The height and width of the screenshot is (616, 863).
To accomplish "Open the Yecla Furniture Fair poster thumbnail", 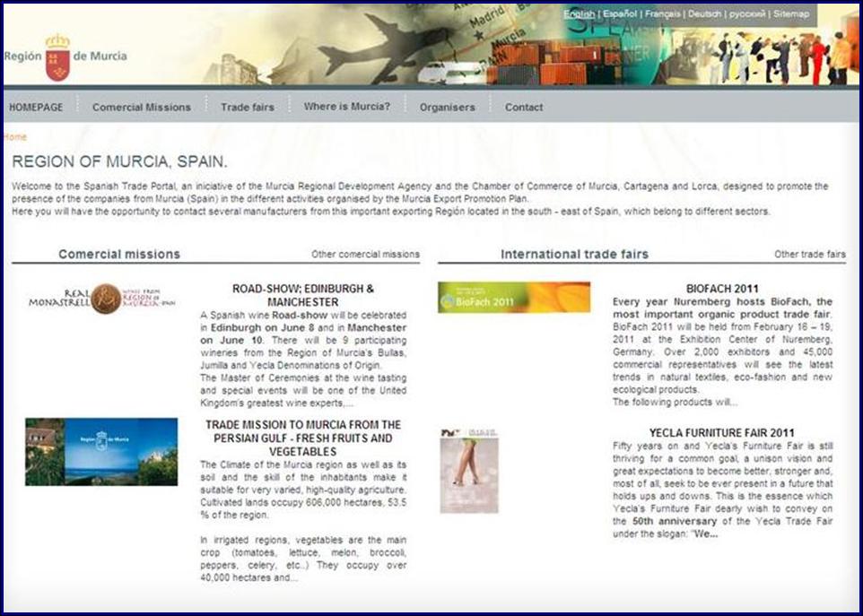I will [x=468, y=471].
